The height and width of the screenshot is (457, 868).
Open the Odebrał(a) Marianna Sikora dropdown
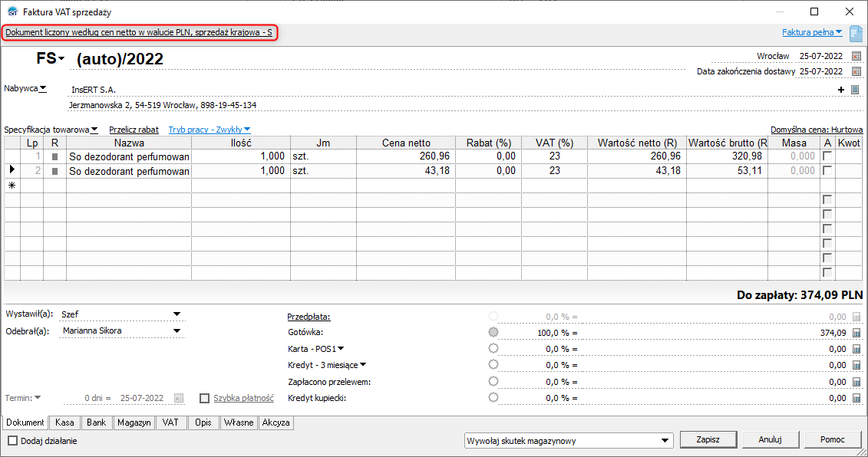click(177, 330)
